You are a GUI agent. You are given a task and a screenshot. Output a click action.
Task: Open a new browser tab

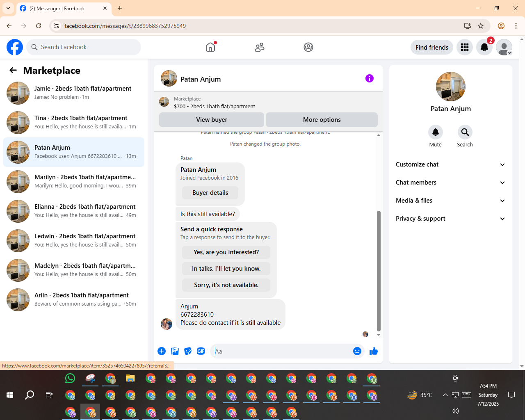pyautogui.click(x=120, y=8)
